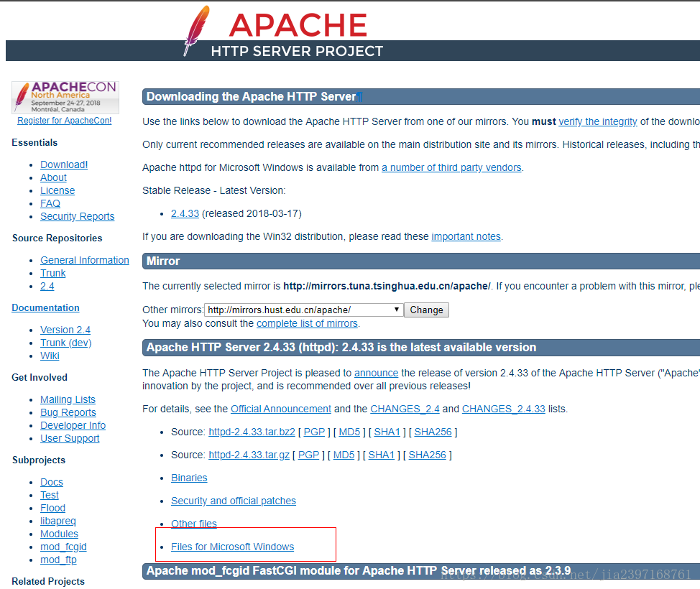
Task: Open the About sidebar link
Action: coord(53,177)
